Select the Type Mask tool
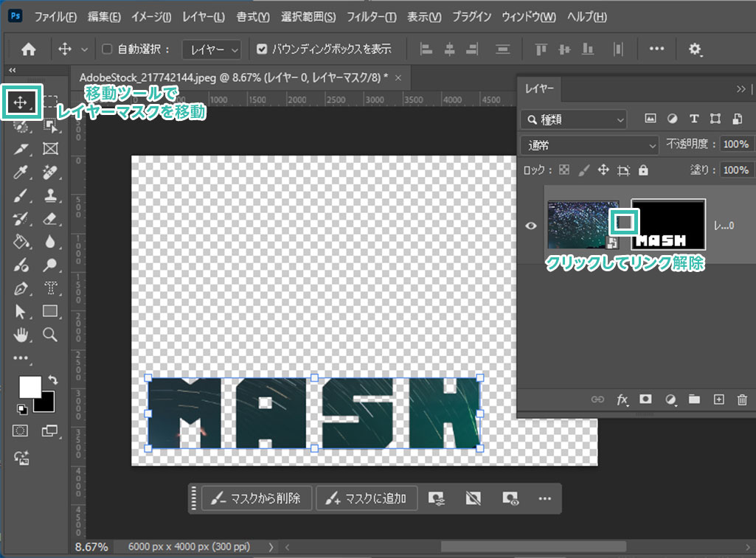The image size is (756, 558). 50,287
